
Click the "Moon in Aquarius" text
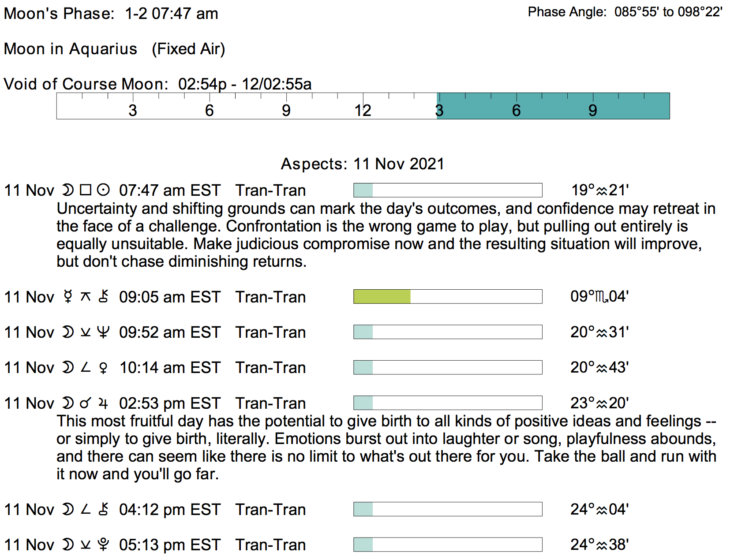coord(71,49)
